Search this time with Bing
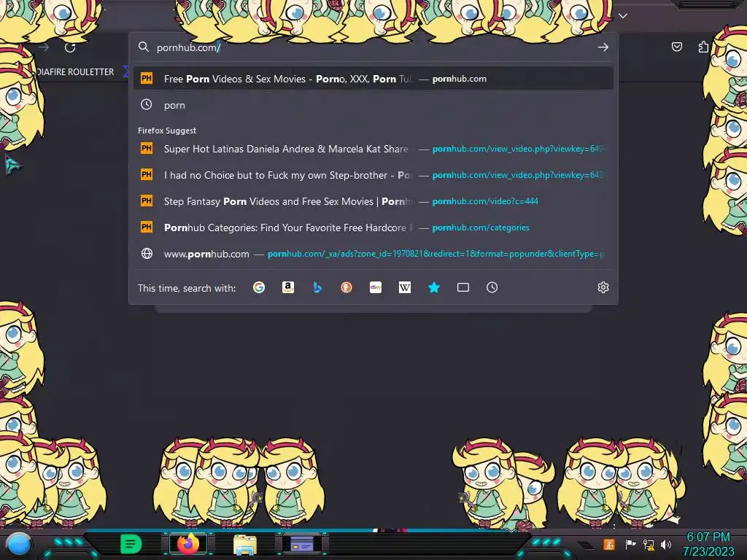 click(317, 287)
